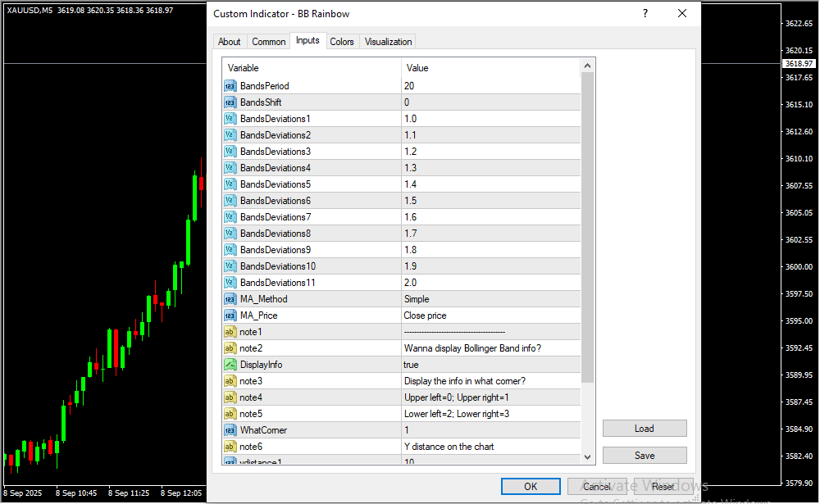Click the note1 string type icon
Screen dimensions: 820x504
(x=230, y=332)
